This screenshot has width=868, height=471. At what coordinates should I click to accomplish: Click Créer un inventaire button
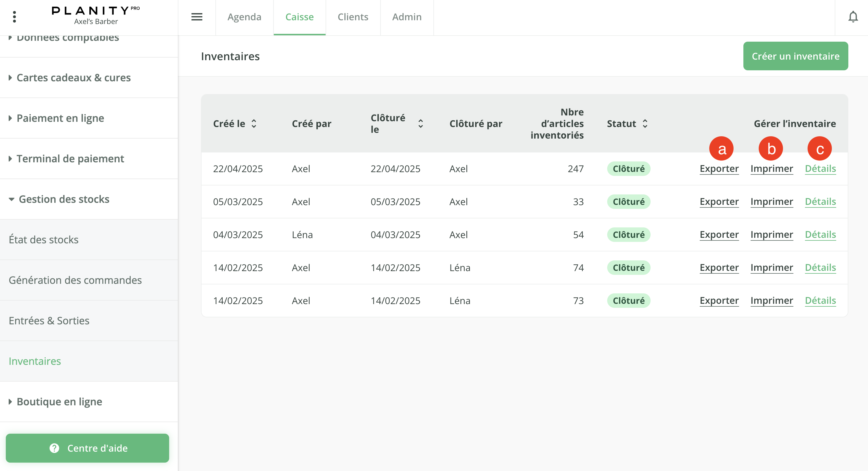[795, 56]
